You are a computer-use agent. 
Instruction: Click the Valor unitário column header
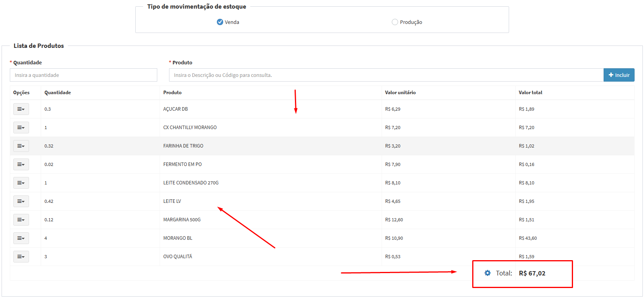pos(400,93)
